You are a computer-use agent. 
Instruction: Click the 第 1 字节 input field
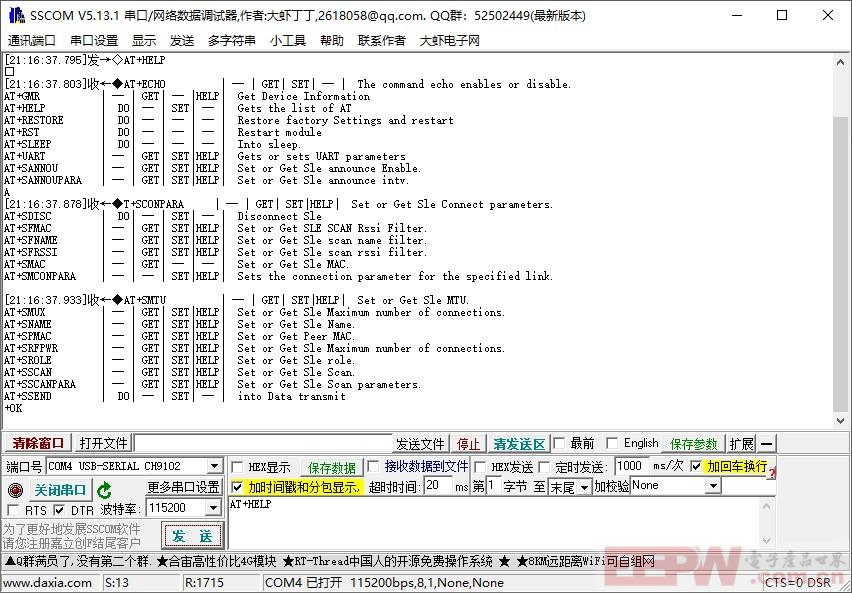click(x=493, y=485)
